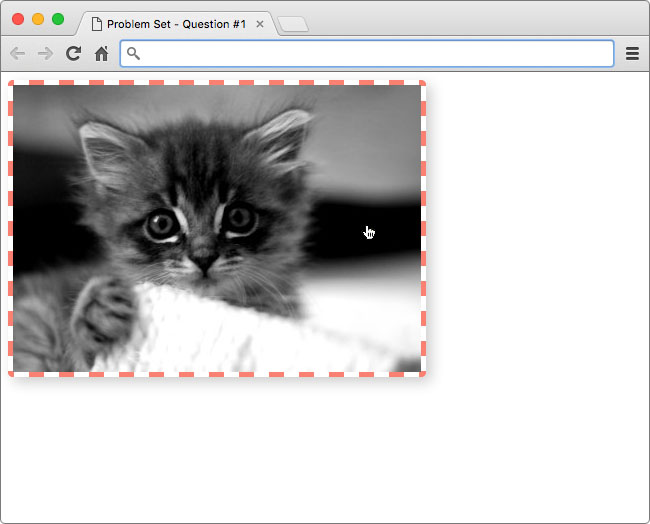Click the magnifier icon in address bar
The image size is (650, 524).
(x=134, y=54)
